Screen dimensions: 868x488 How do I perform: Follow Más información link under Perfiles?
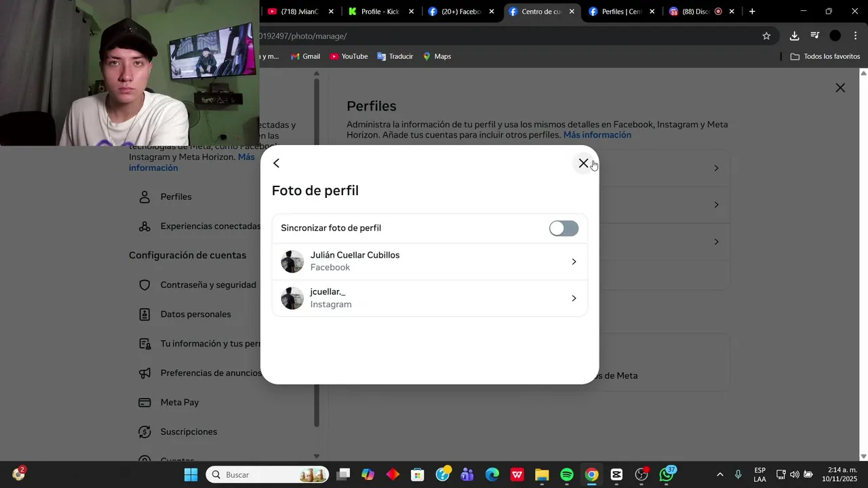(597, 135)
